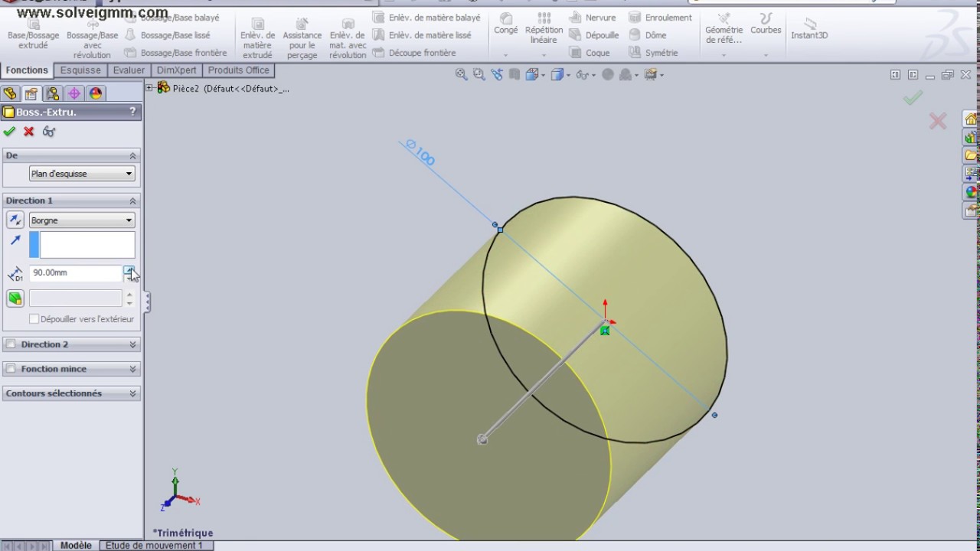Collapse the PropertyManager panel splitter handle
The width and height of the screenshot is (980, 551).
[147, 302]
